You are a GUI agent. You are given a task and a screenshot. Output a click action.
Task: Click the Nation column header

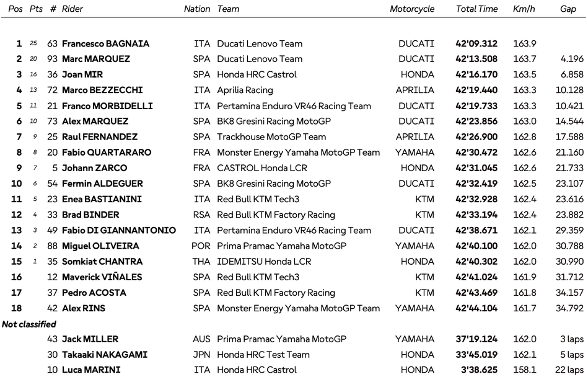(x=197, y=9)
